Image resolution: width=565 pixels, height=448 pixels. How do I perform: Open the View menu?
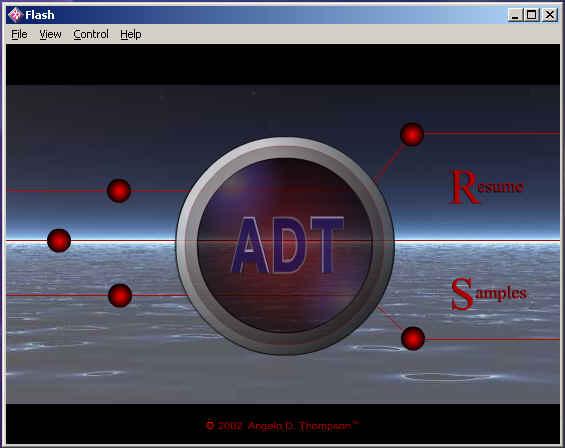coord(50,34)
